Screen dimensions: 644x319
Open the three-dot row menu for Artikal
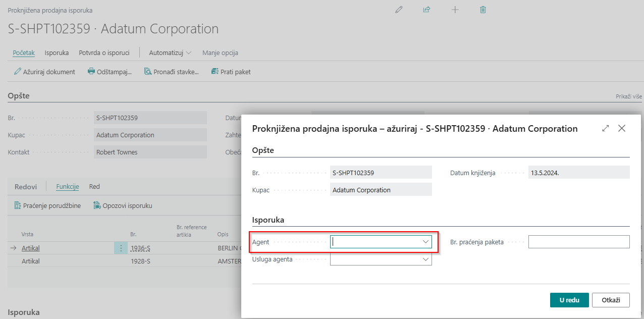point(121,248)
